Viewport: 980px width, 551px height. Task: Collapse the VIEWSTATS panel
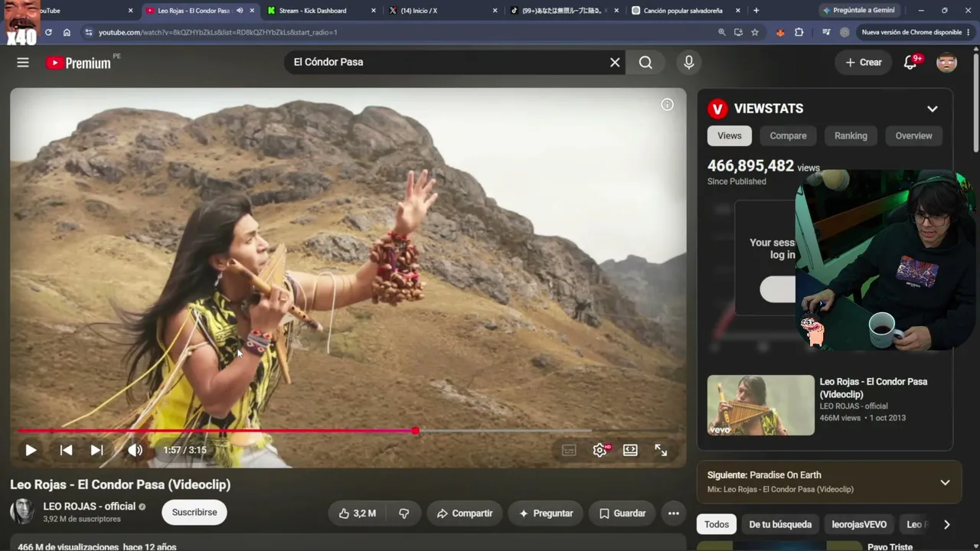(933, 109)
